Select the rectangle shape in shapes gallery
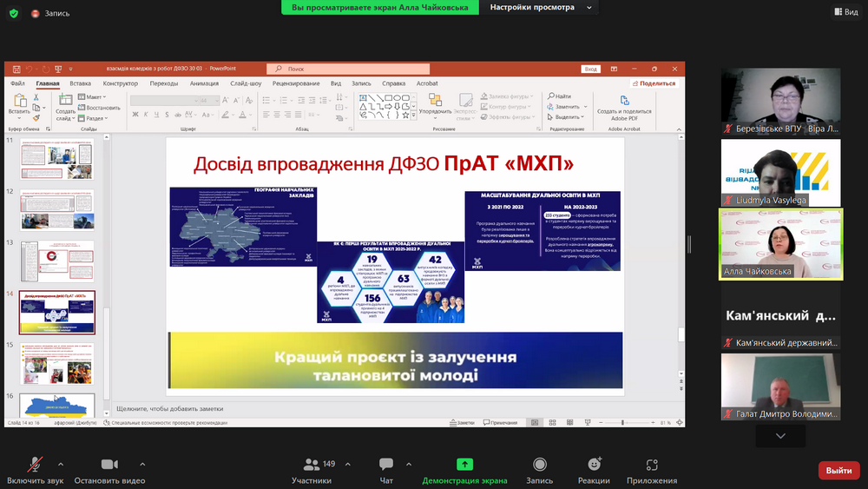This screenshot has width=868, height=489. pos(389,97)
